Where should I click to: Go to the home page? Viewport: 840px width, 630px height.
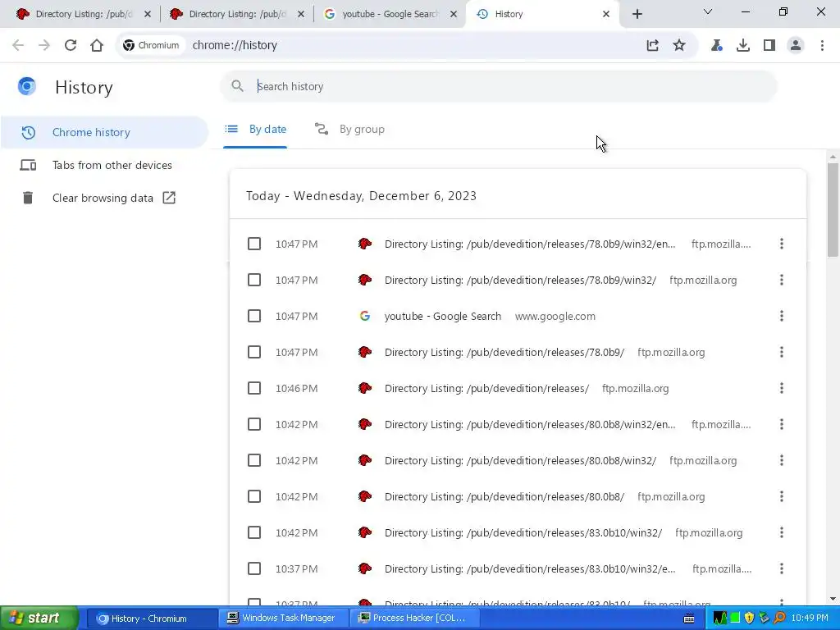coord(97,45)
